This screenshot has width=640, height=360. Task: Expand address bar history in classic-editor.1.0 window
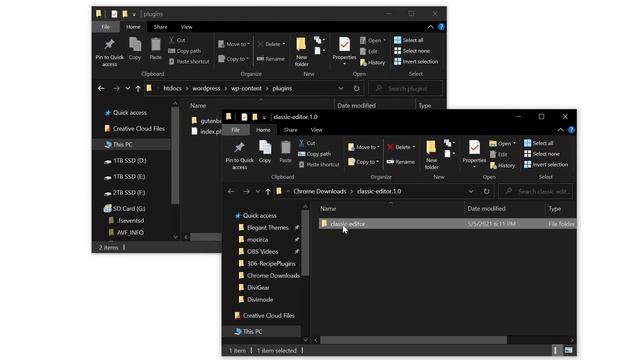(471, 191)
